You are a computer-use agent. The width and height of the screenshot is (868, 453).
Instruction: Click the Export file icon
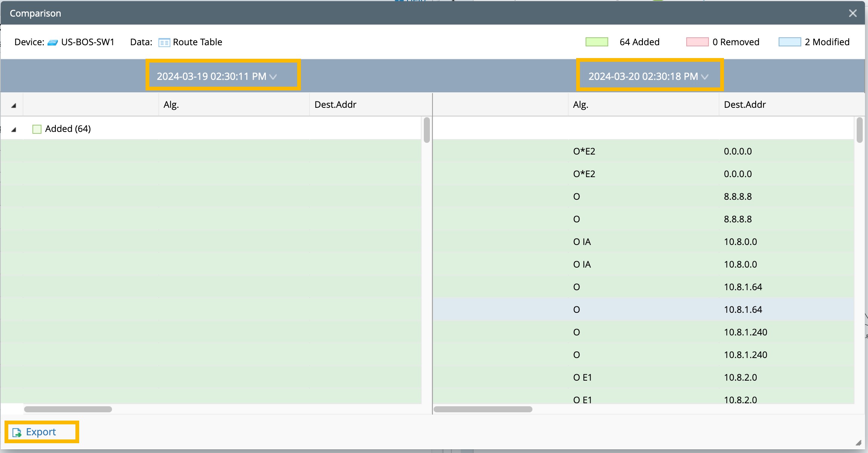(17, 432)
